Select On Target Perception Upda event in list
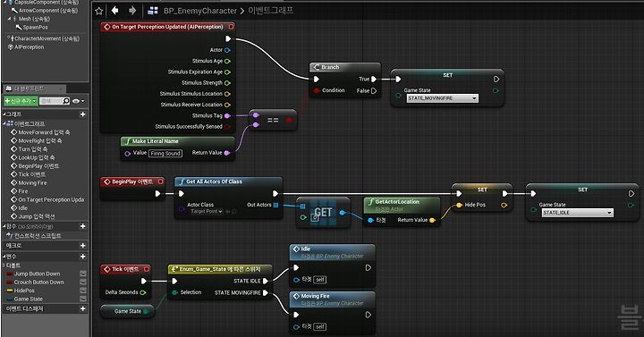This screenshot has height=337, width=644. [51, 199]
